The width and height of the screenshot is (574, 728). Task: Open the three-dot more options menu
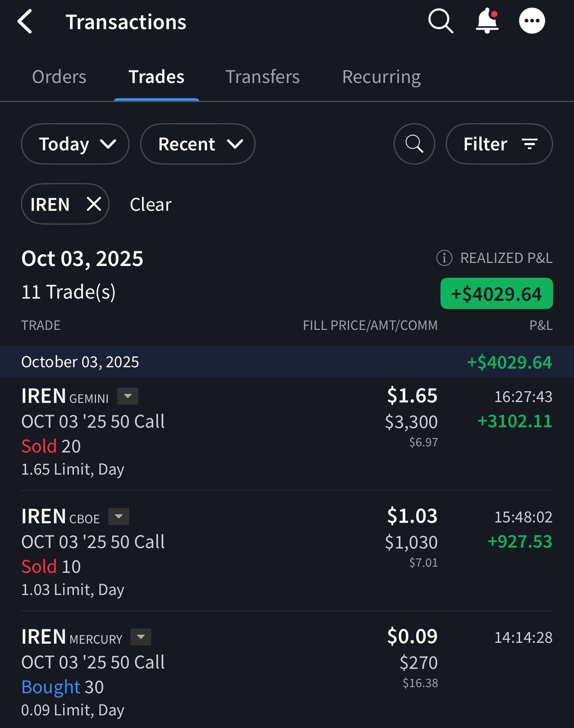[x=532, y=21]
